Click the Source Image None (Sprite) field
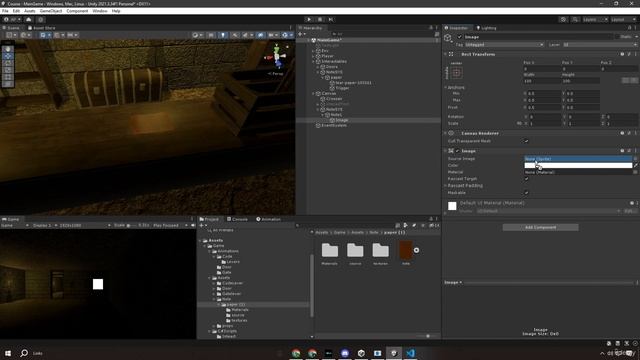The height and width of the screenshot is (360, 640). 578,158
